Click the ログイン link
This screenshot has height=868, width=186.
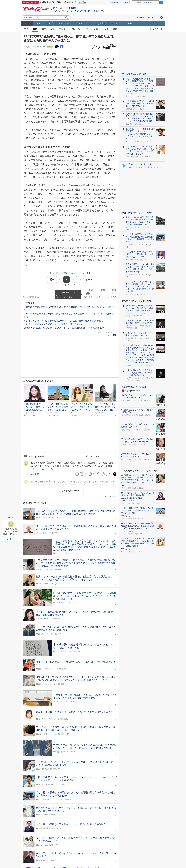pyautogui.click(x=57, y=11)
